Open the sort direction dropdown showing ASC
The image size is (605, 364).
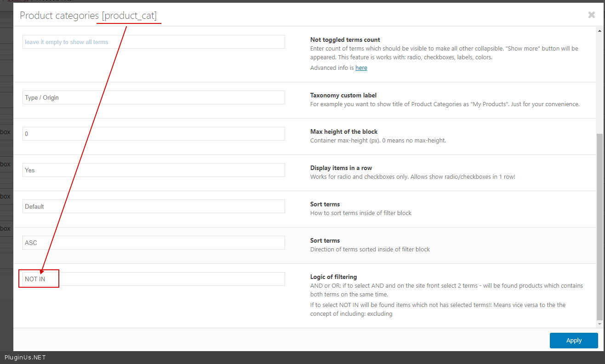coord(154,243)
